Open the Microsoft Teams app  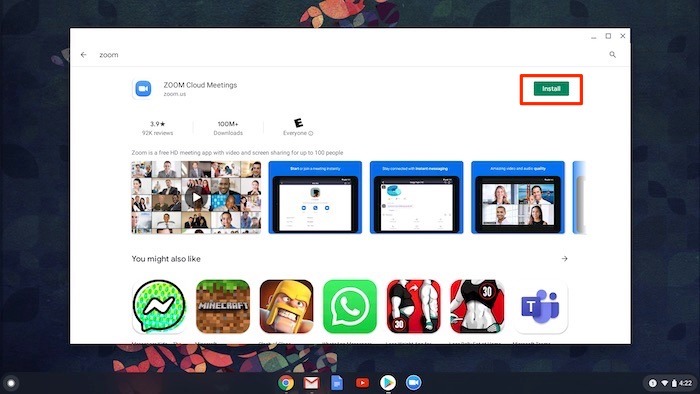click(541, 307)
